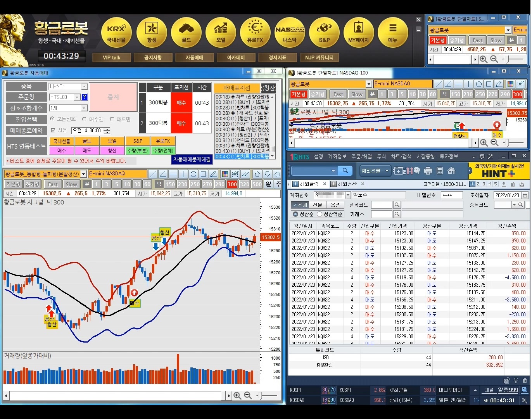This screenshot has height=419, width=532.
Task: Click blue question mark help icon
Action: pyautogui.click(x=85, y=97)
